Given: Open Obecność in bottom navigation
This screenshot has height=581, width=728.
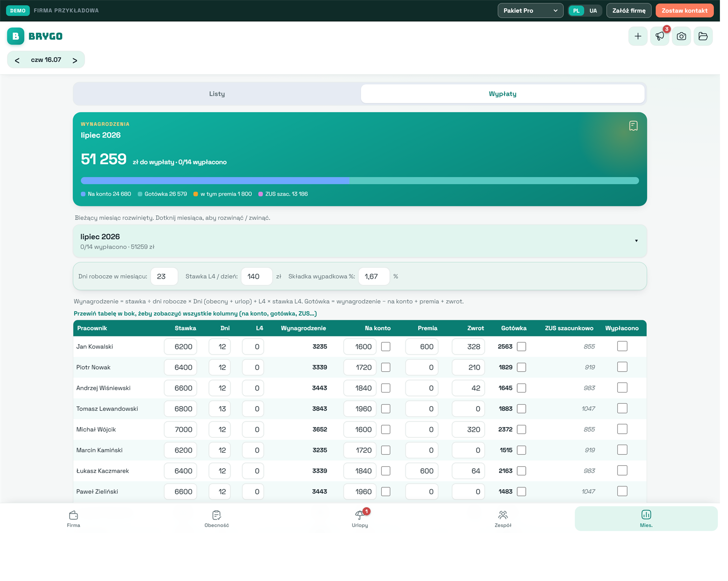Looking at the screenshot, I should [216, 519].
